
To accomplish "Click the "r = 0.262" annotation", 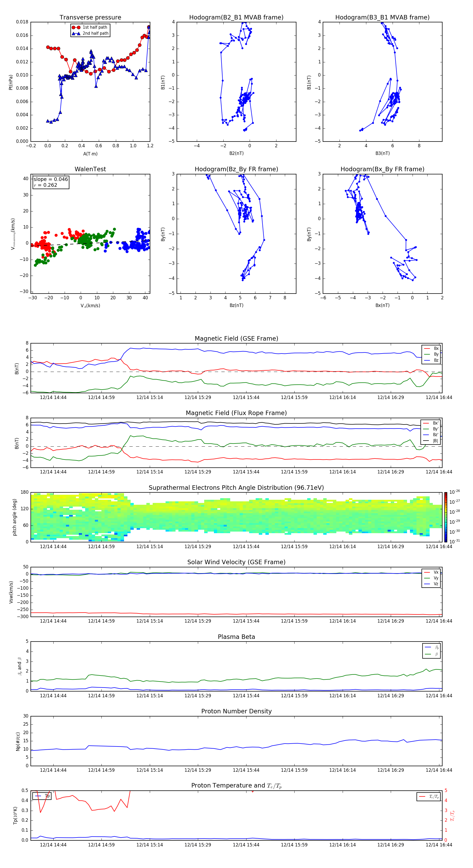I will 45,185.
